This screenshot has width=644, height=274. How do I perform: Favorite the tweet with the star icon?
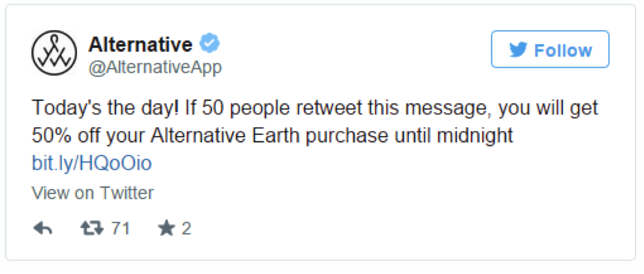[x=166, y=228]
